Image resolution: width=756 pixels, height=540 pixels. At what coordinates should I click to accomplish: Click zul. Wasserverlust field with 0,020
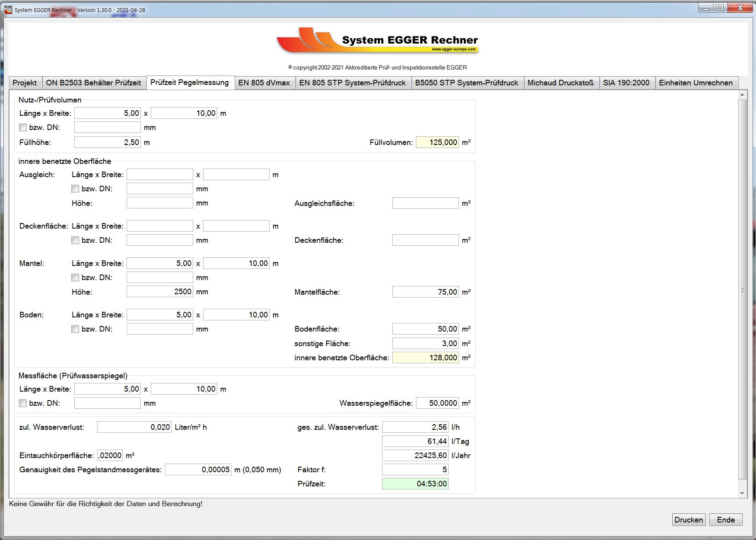pyautogui.click(x=134, y=427)
